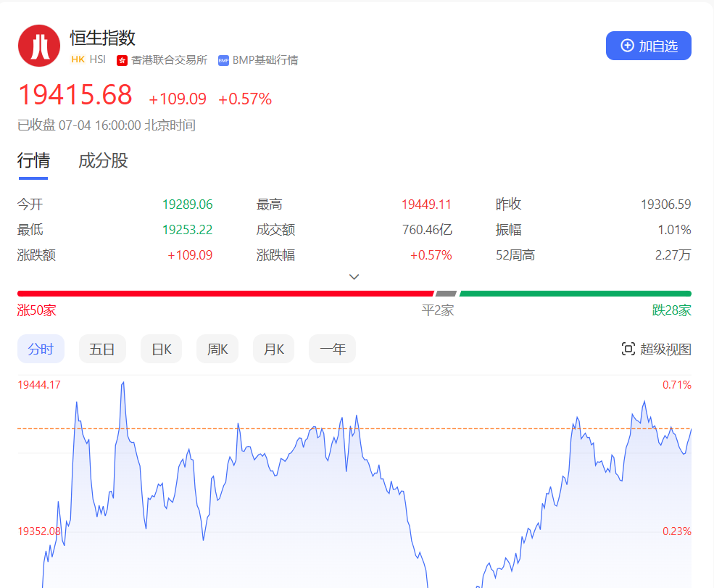Click the 最高 value 19449.11

[x=426, y=204]
